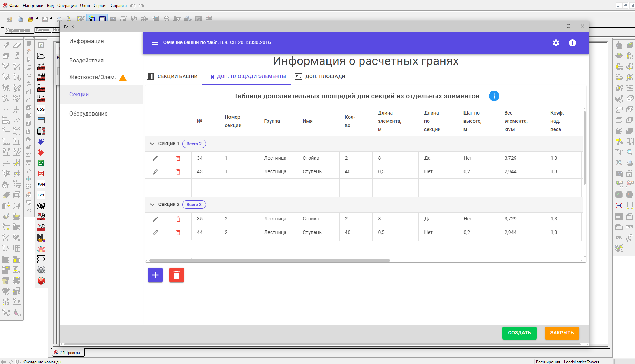Click the table's horizontal scrollbar
The image size is (635, 364).
click(269, 260)
